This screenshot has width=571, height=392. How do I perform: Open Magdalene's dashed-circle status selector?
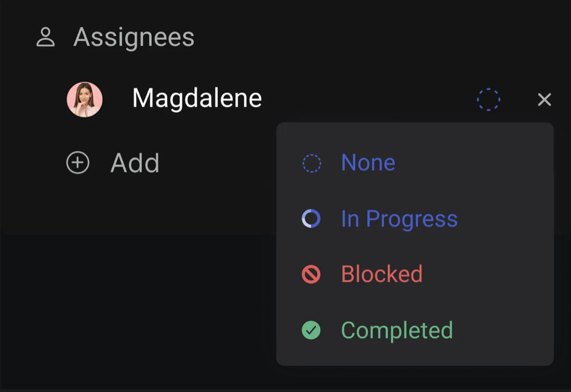[488, 99]
